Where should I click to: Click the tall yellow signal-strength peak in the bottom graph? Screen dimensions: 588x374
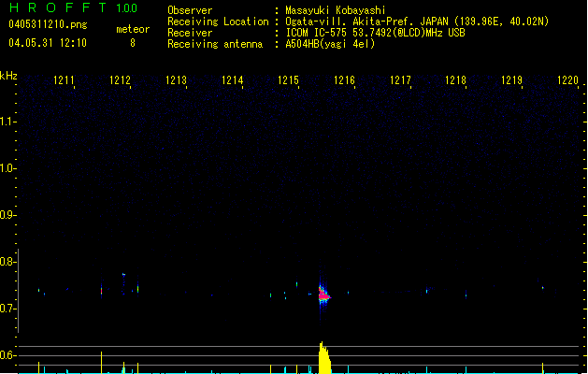click(x=324, y=357)
